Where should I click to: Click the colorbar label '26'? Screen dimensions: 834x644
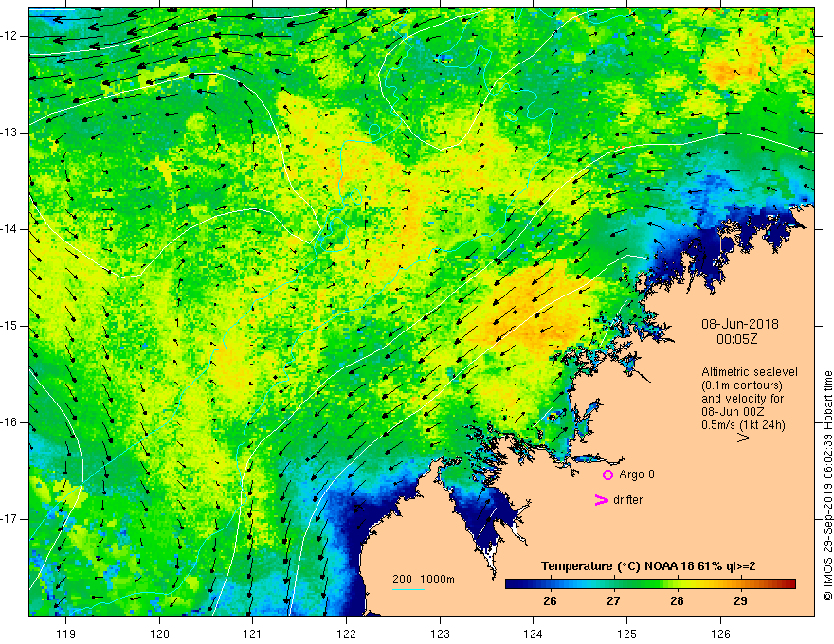pyautogui.click(x=550, y=601)
